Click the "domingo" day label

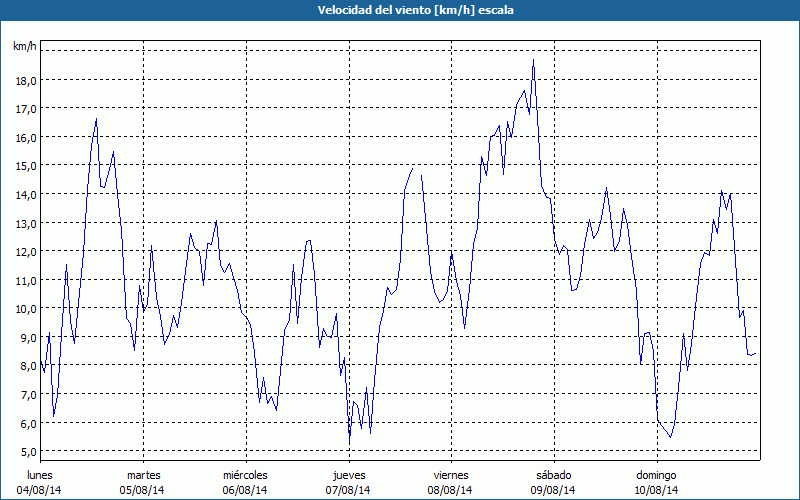point(656,475)
